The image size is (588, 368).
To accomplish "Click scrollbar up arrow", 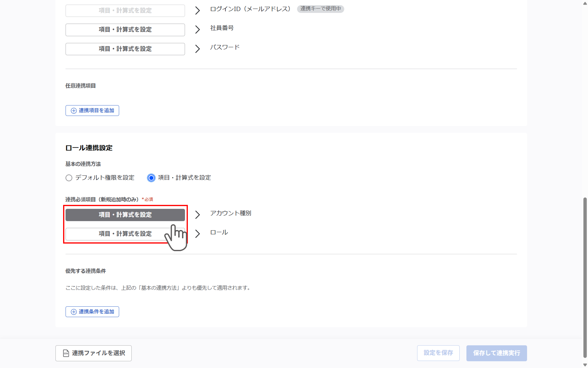I will [585, 3].
